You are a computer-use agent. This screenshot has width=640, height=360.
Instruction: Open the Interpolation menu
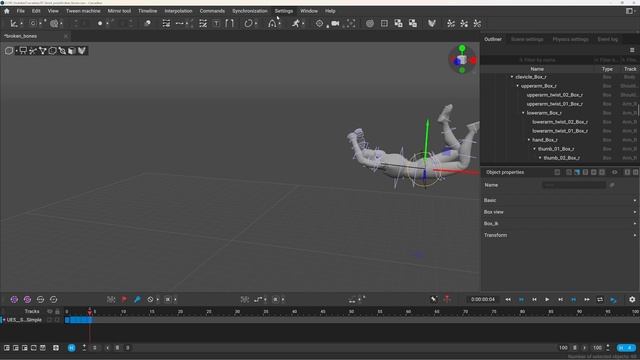(178, 11)
